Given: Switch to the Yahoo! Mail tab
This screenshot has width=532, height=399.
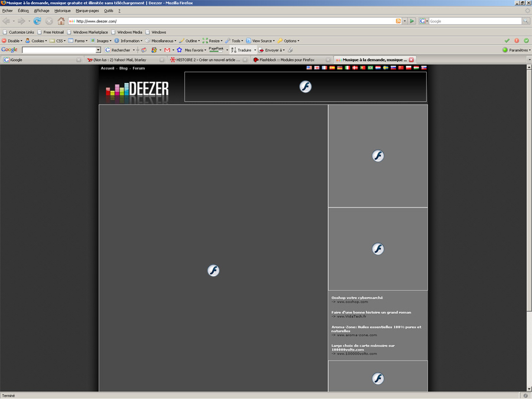Looking at the screenshot, I should click(122, 60).
